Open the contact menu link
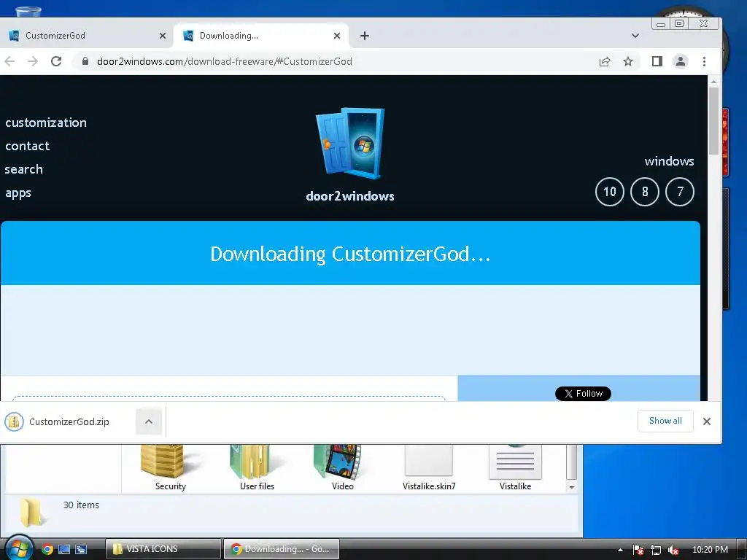Viewport: 747px width, 560px height. coord(28,146)
